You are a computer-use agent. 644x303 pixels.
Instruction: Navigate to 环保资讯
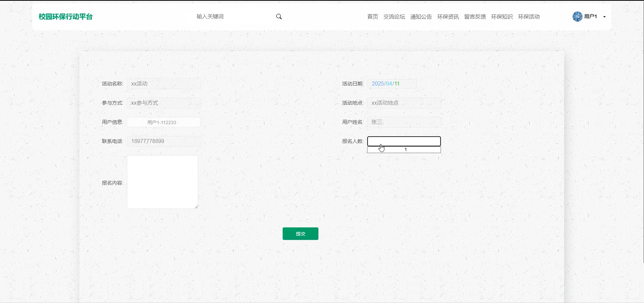(x=448, y=17)
